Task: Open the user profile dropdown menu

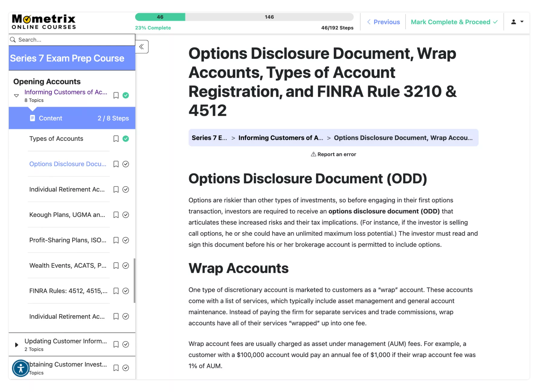Action: 517,22
